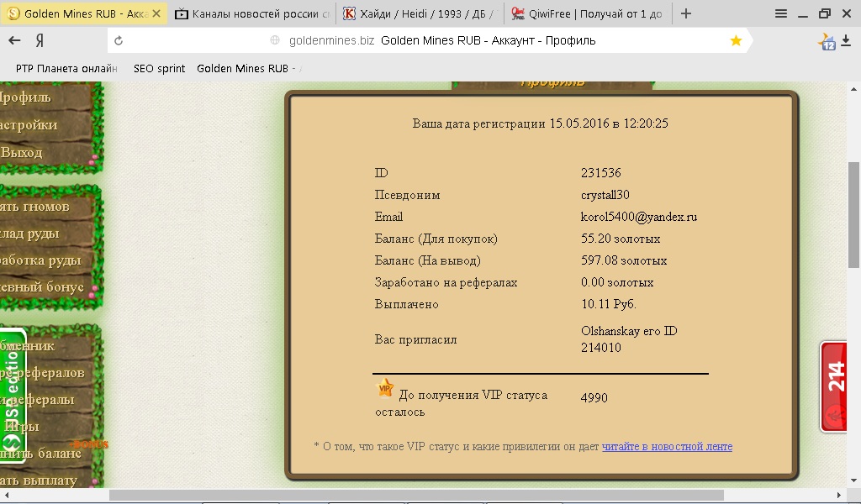Image resolution: width=861 pixels, height=504 pixels.
Task: Click the scroll down arrow
Action: 854,481
